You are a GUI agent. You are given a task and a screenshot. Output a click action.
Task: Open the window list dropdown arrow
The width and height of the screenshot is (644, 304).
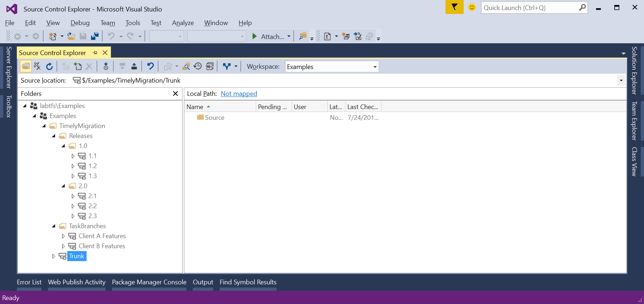(x=624, y=53)
